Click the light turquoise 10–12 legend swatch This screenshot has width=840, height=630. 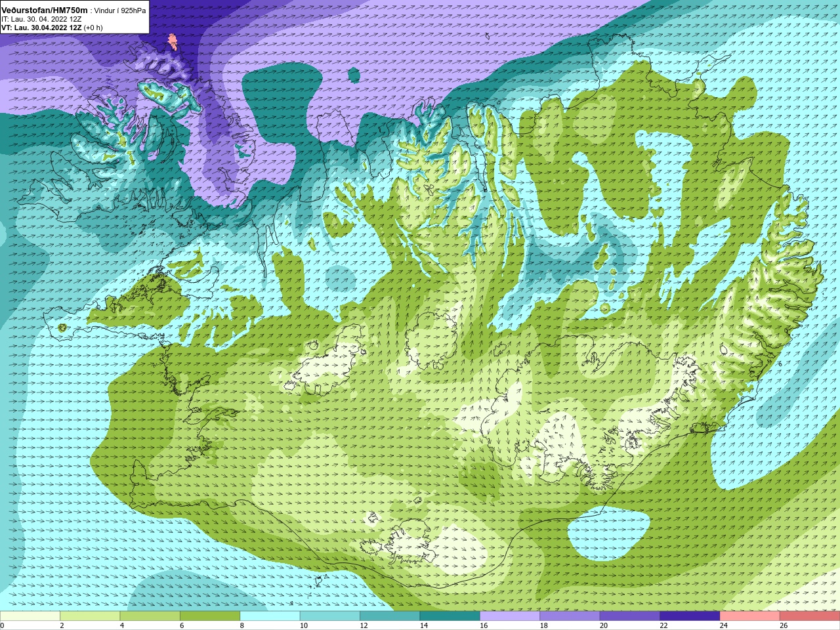tap(330, 616)
